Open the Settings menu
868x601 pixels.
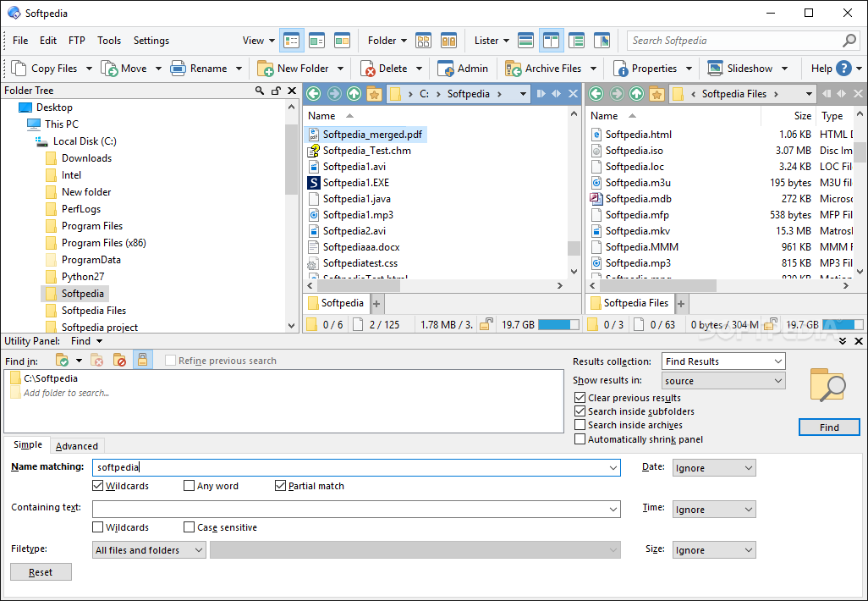coord(151,41)
